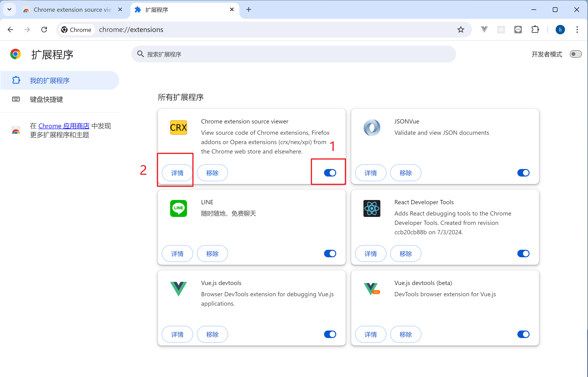Image resolution: width=588 pixels, height=377 pixels.
Task: Click the React Developer Tools title text
Action: tap(424, 202)
